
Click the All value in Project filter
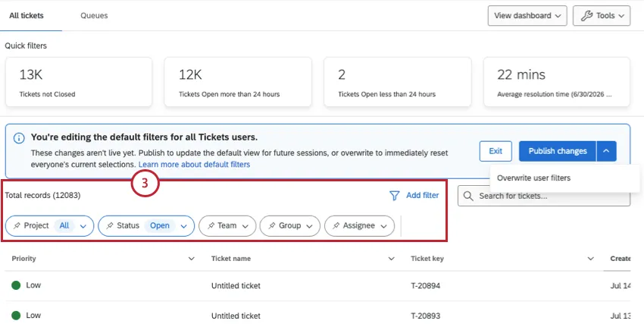click(x=64, y=225)
